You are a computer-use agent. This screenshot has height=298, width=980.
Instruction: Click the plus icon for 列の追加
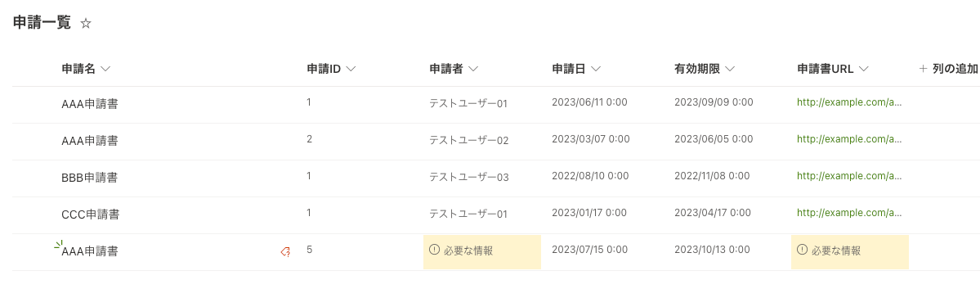point(923,69)
